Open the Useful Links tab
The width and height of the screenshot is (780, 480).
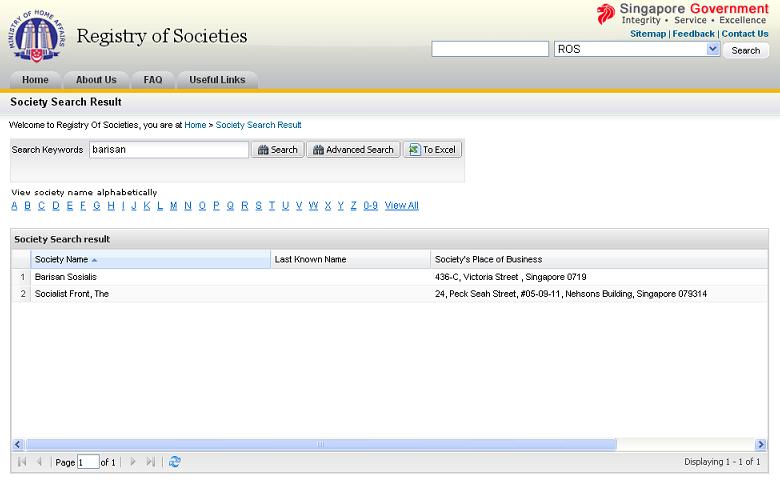pos(217,80)
